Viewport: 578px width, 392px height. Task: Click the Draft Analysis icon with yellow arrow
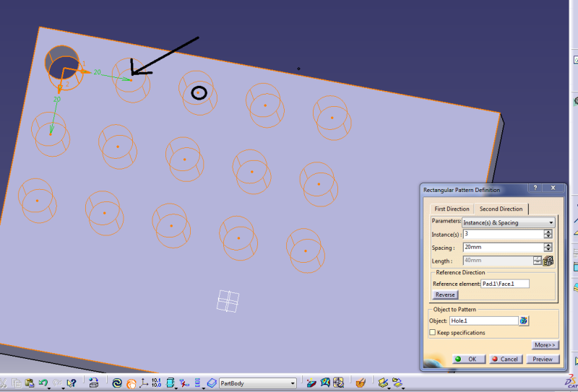pos(311,383)
